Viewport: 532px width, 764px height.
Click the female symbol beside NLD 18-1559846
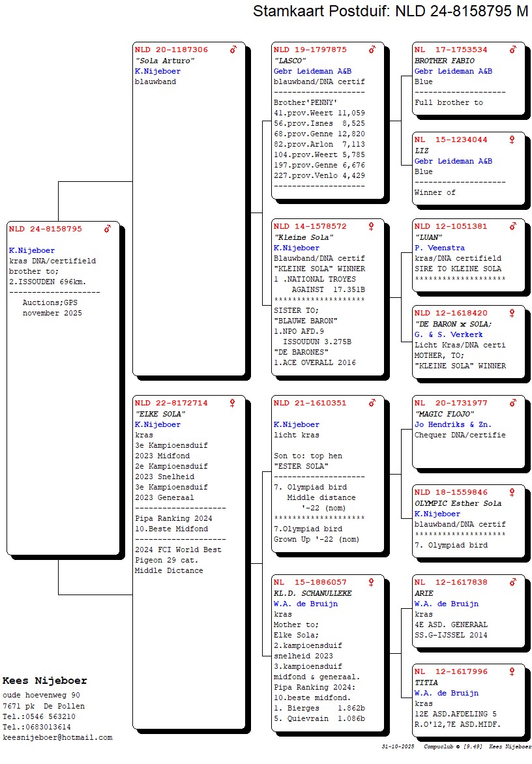(x=512, y=493)
